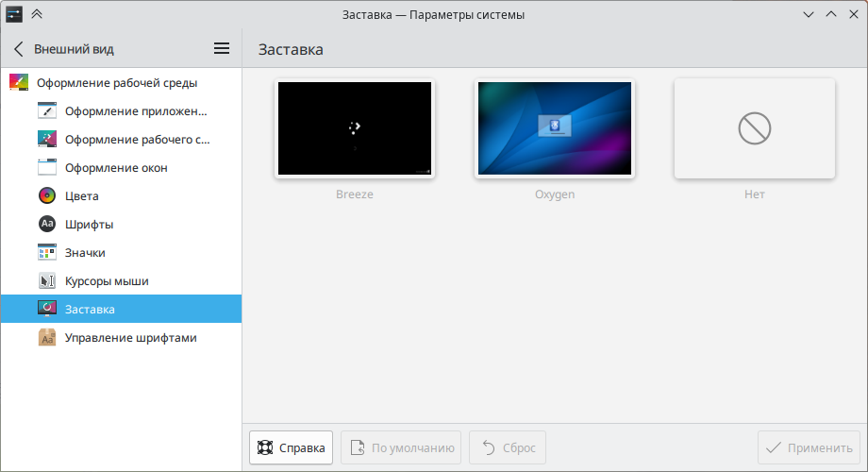868x472 pixels.
Task: Go back using the arrow beside Внешний вид
Action: pyautogui.click(x=18, y=49)
